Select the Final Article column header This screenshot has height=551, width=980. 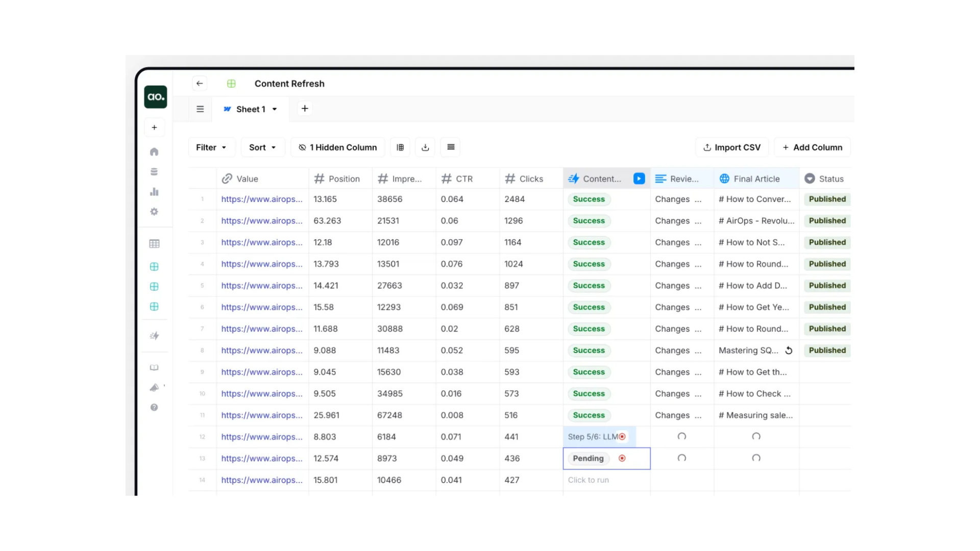tap(756, 179)
